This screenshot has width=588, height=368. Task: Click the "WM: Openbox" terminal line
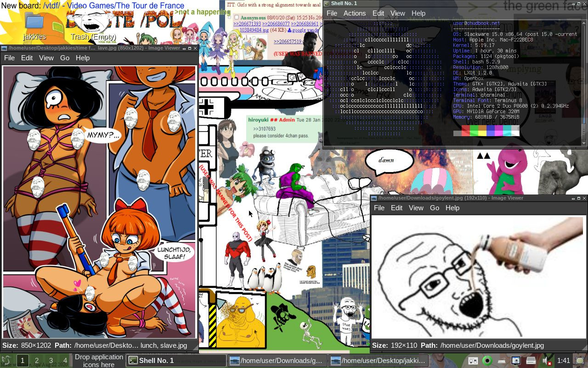(x=468, y=78)
